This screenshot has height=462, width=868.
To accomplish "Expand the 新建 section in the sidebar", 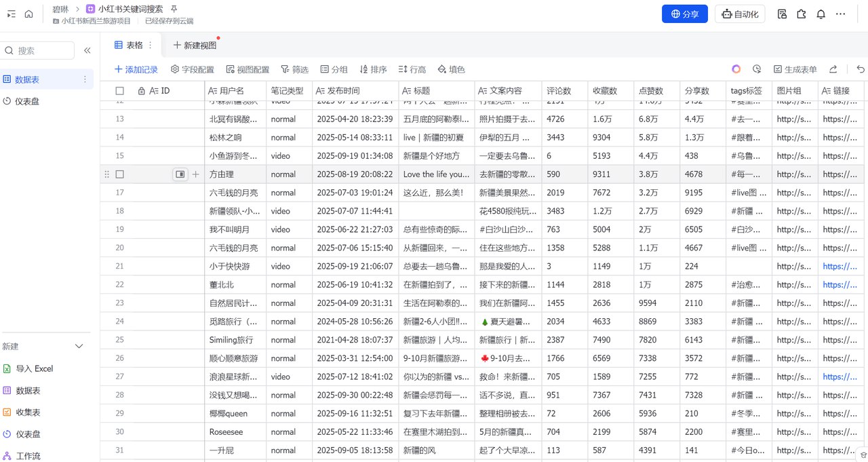I will (79, 345).
